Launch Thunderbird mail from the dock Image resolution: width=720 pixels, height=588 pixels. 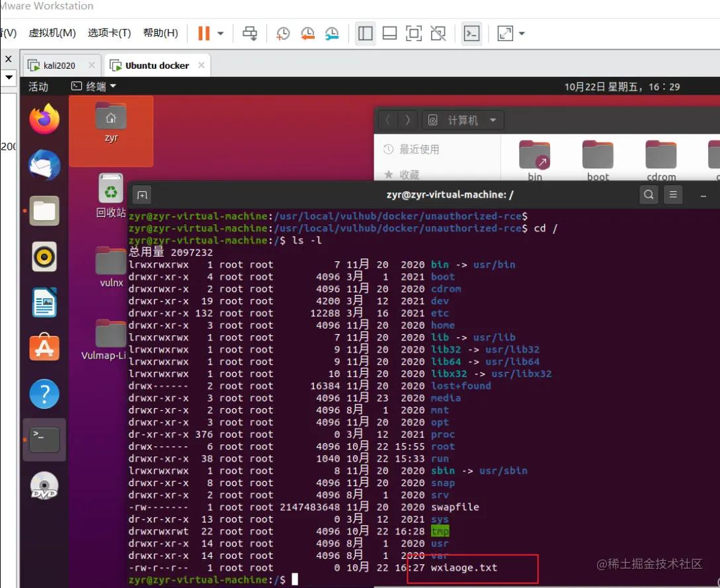pos(44,165)
